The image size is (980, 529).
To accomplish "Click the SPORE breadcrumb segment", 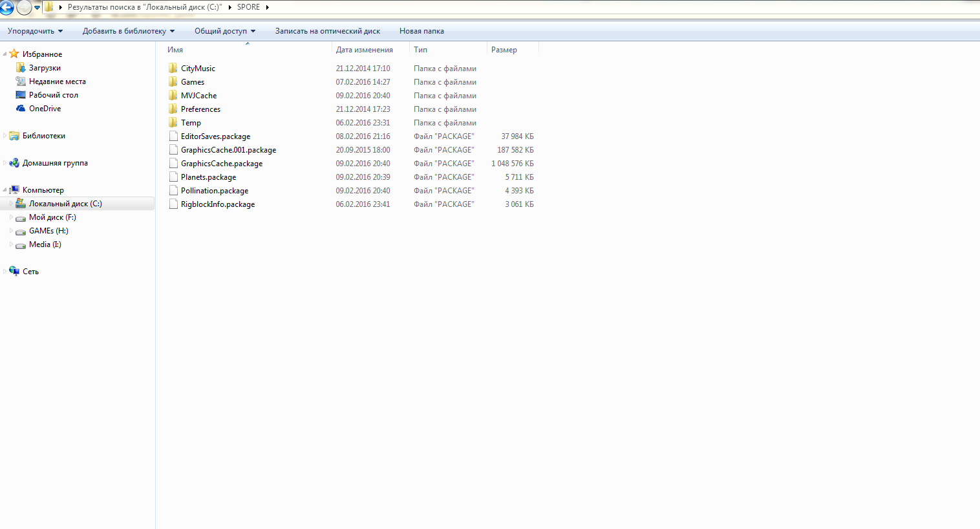I will 248,7.
